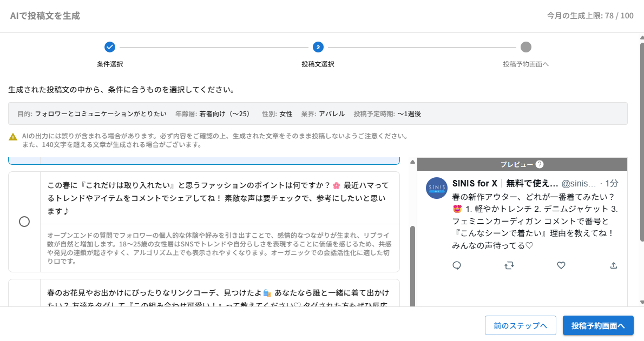Go back with 前のステップへ button

(521, 325)
